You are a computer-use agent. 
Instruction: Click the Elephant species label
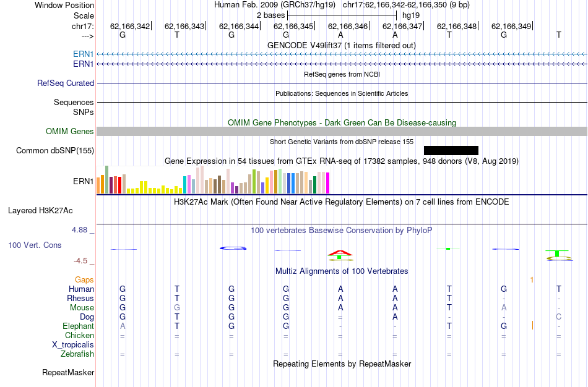[79, 326]
